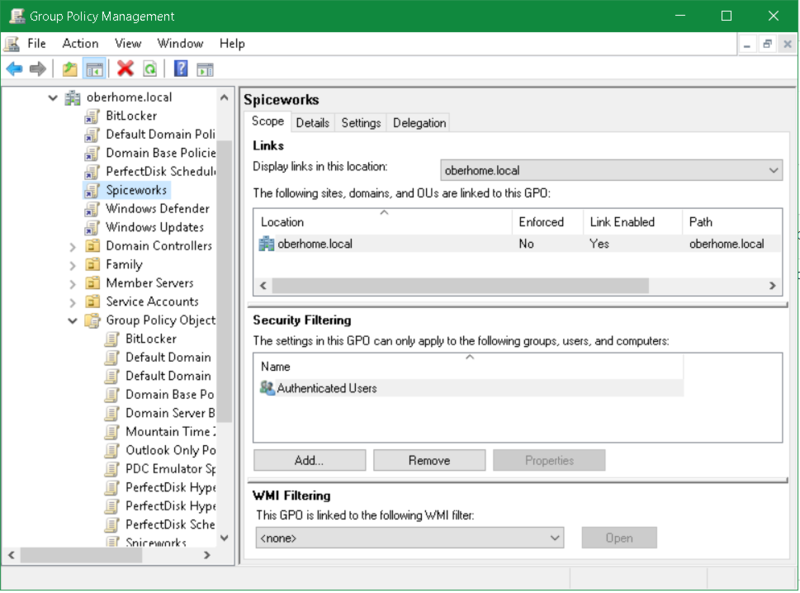The width and height of the screenshot is (800, 593).
Task: Open Help via the blue question mark icon
Action: pos(181,69)
